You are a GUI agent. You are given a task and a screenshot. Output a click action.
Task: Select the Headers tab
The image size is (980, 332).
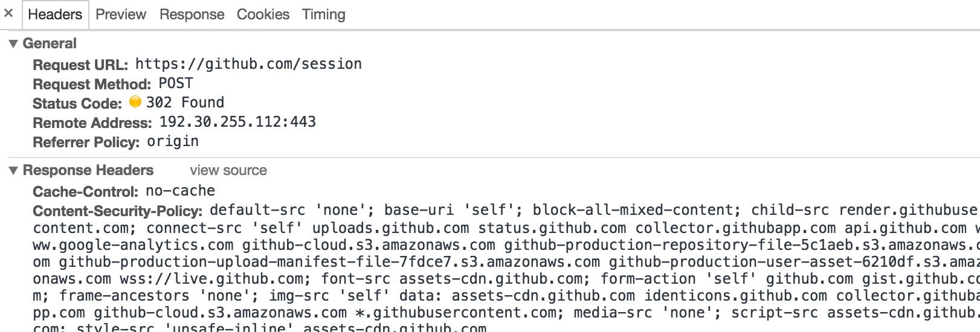55,14
